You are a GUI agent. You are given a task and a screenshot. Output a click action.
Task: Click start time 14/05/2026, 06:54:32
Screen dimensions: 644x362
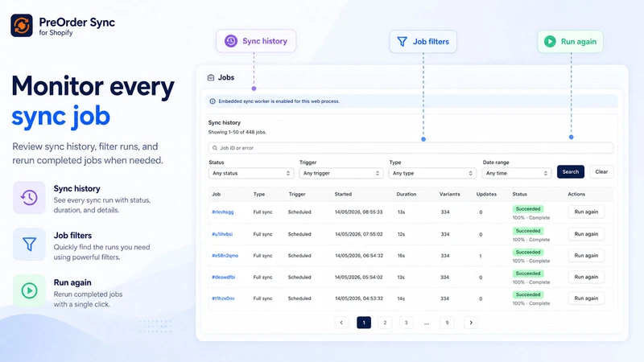pos(359,256)
